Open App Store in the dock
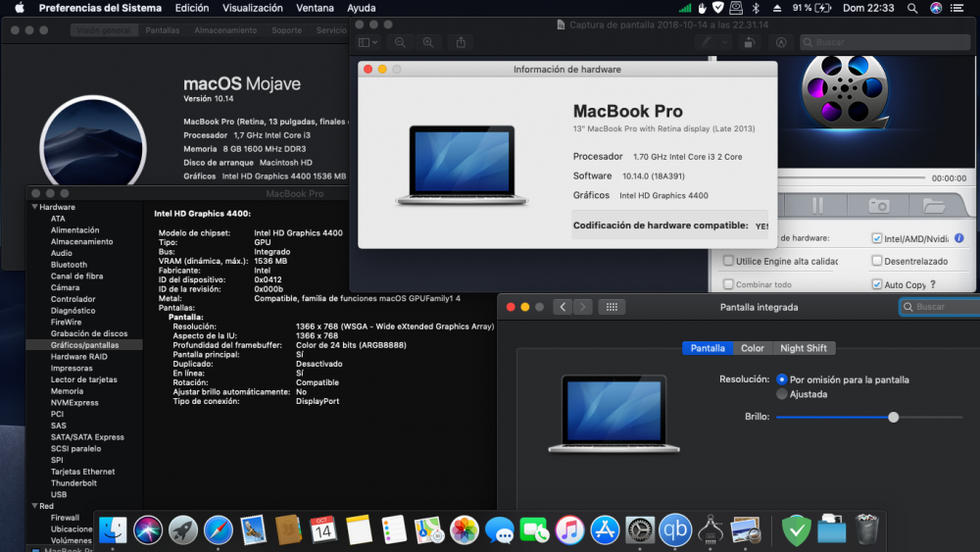The width and height of the screenshot is (980, 552). (605, 530)
